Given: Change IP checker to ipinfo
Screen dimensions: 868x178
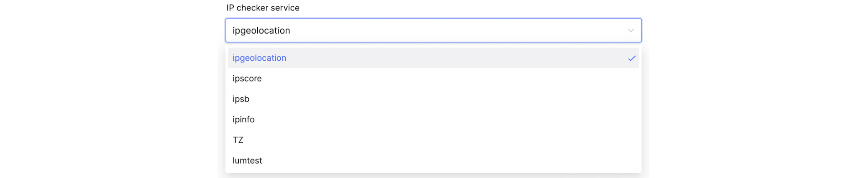Looking at the screenshot, I should [433, 120].
